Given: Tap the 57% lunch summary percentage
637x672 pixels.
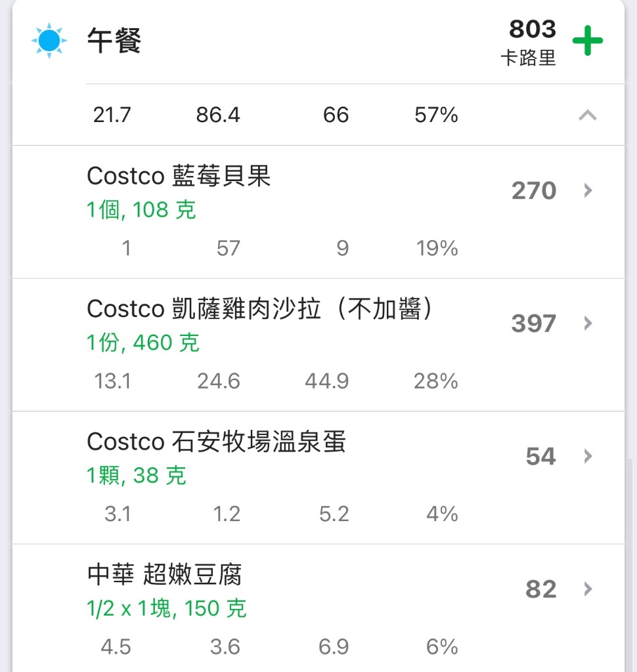Looking at the screenshot, I should pos(436,115).
